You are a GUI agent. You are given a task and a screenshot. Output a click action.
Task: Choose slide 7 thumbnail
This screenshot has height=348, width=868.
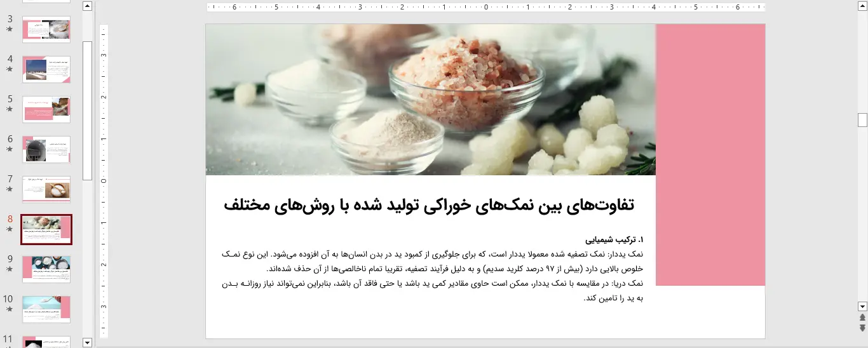click(46, 189)
